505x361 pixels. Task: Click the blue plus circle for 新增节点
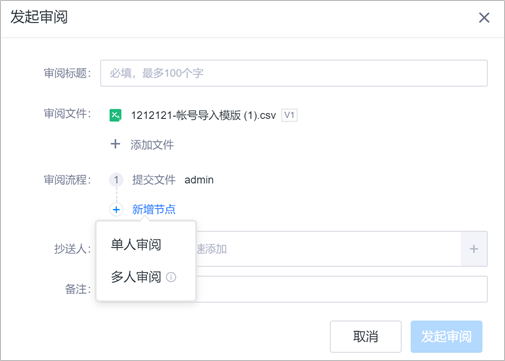pos(116,210)
